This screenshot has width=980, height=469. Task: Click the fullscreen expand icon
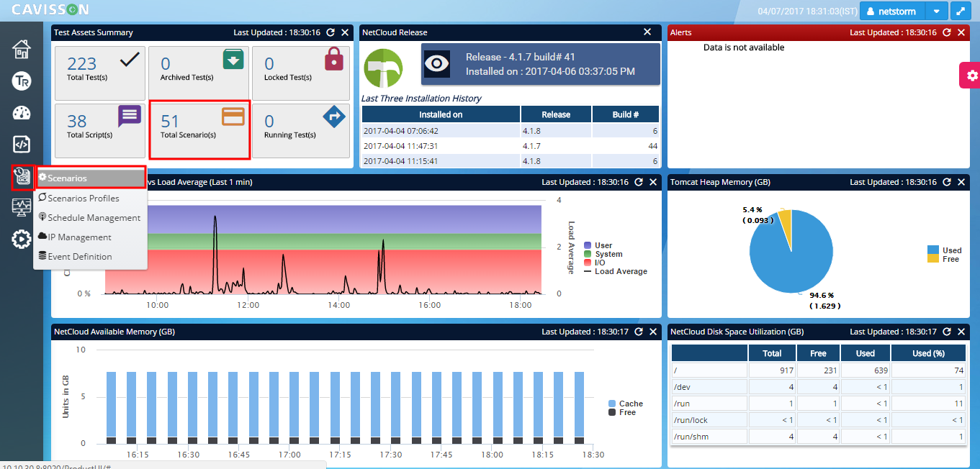(x=960, y=12)
